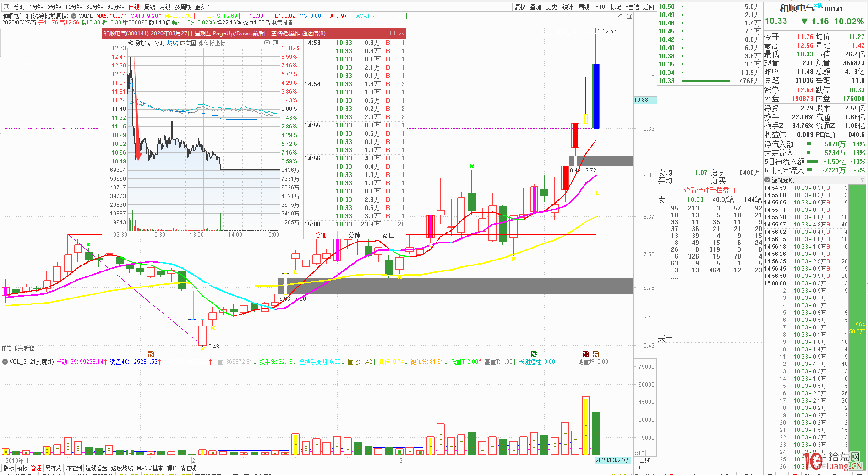868x475 pixels.
Task: Click the 2020/03/27/五 date label on axis
Action: point(613,460)
